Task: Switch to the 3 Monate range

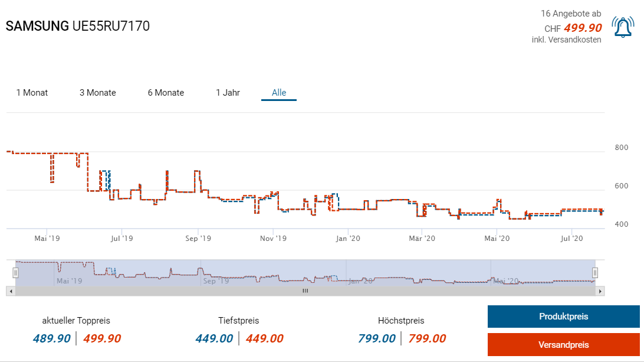Action: (x=98, y=93)
